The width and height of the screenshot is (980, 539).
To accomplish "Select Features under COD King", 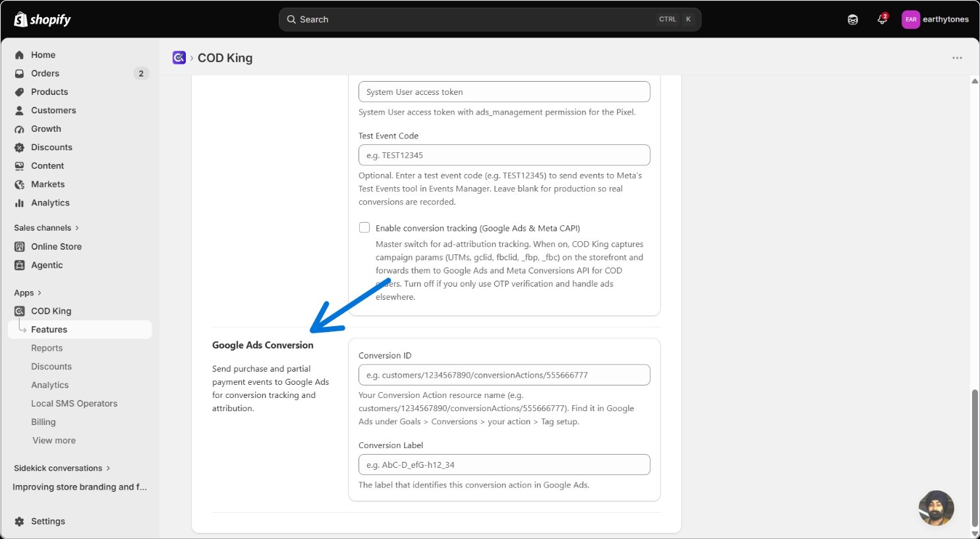I will [80, 329].
